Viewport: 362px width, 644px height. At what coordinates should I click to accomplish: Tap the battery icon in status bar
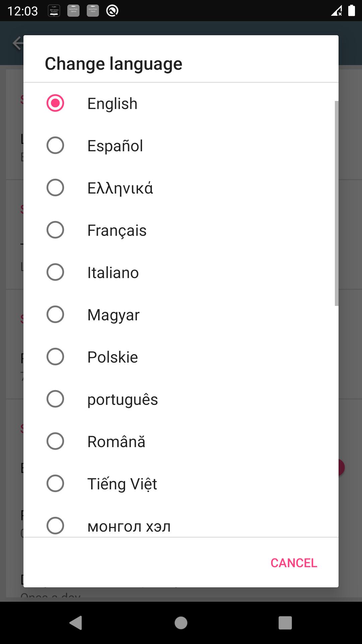(x=351, y=10)
